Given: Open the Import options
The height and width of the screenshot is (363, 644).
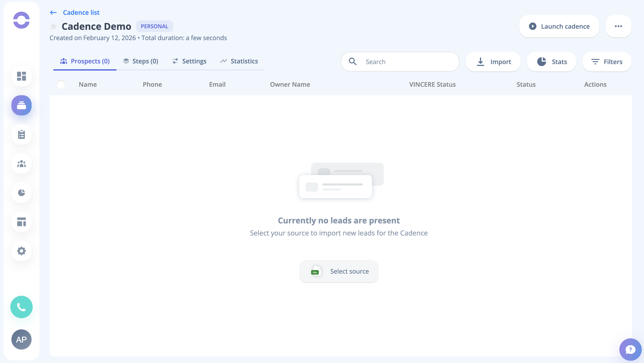Looking at the screenshot, I should click(x=493, y=62).
